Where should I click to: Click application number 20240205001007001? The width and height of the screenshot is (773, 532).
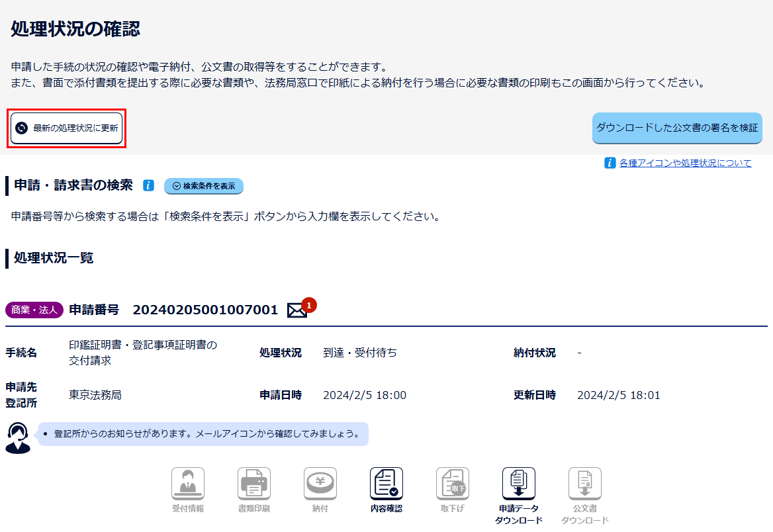click(x=205, y=310)
